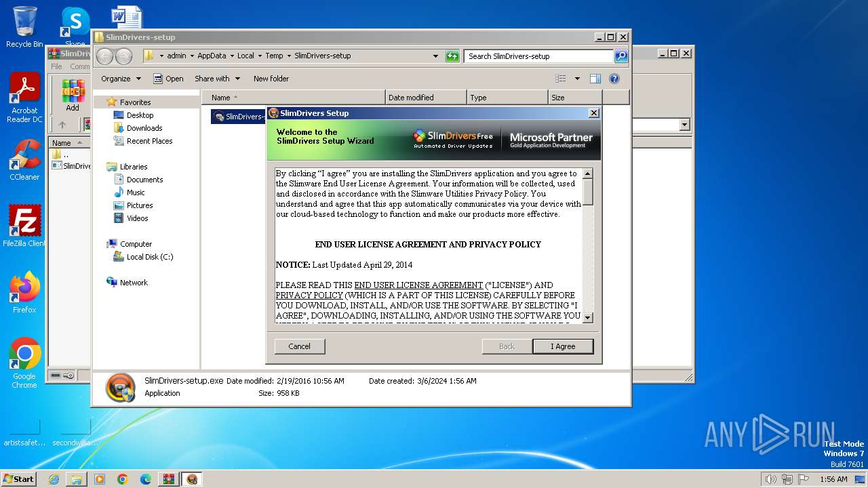Select Network in navigation pane
Viewport: 868px width, 488px height.
pos(134,283)
